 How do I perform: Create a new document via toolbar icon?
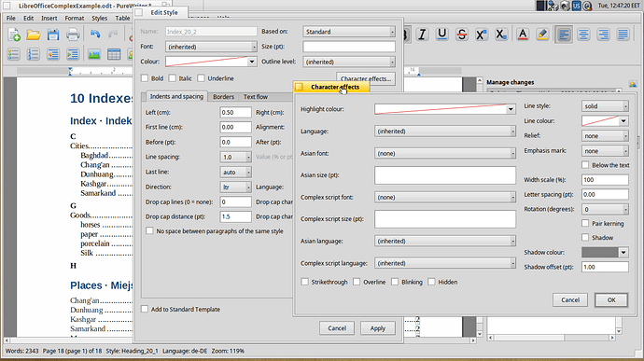14,35
